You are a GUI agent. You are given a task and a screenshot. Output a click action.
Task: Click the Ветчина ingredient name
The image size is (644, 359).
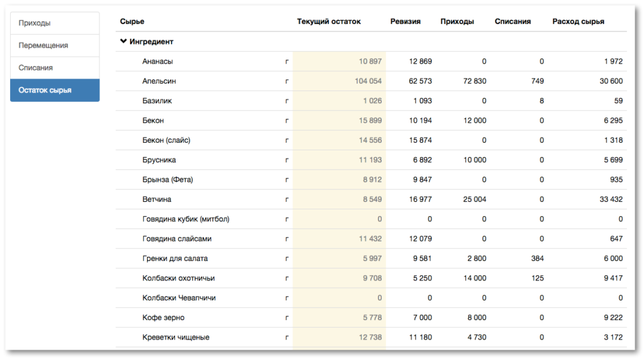[157, 199]
